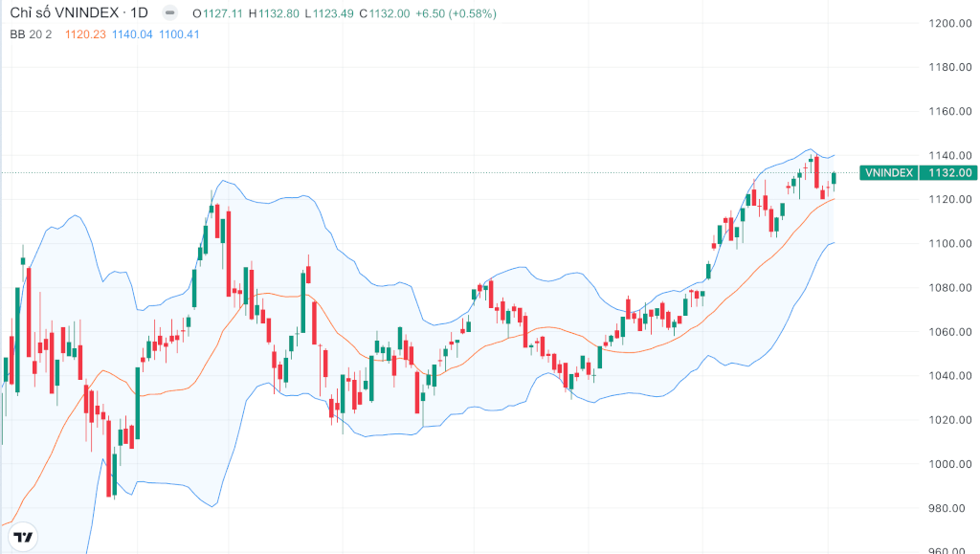This screenshot has width=980, height=554.
Task: Click the 1080.00 price scale label
Action: tap(950, 288)
